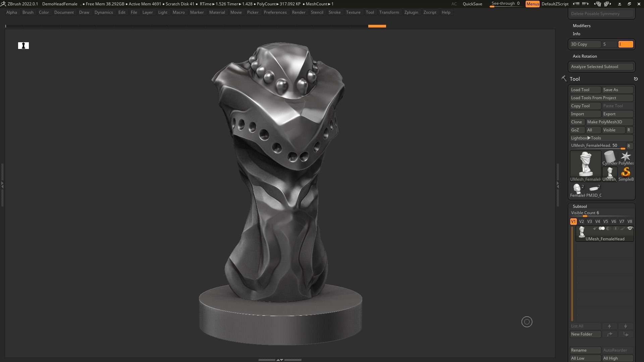
Task: Open the Stroke menu
Action: pos(335,12)
